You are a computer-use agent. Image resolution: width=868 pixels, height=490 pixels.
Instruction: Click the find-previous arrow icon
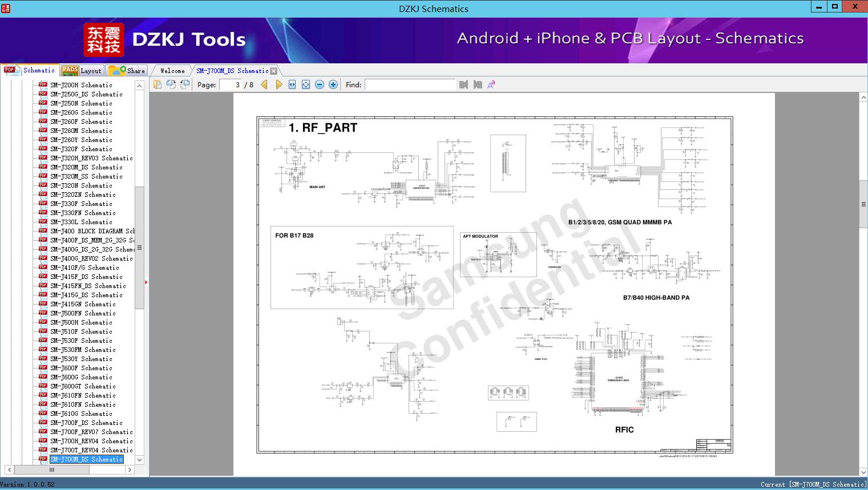pyautogui.click(x=463, y=84)
